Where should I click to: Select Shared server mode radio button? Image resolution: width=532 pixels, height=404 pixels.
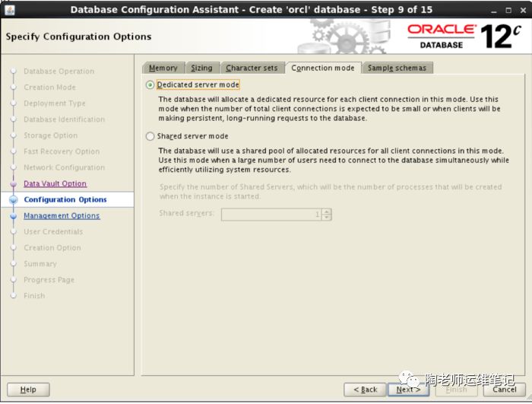click(150, 136)
